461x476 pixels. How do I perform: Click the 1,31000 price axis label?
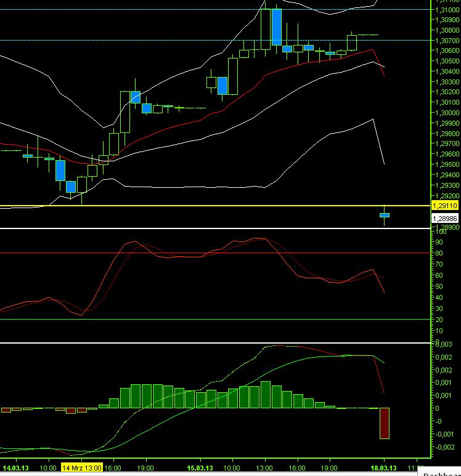[x=447, y=10]
